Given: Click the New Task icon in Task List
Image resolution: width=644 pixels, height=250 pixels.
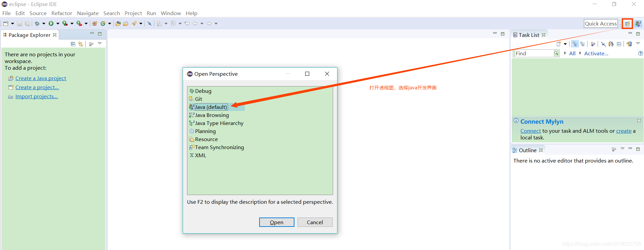Looking at the screenshot, I should pos(559,44).
